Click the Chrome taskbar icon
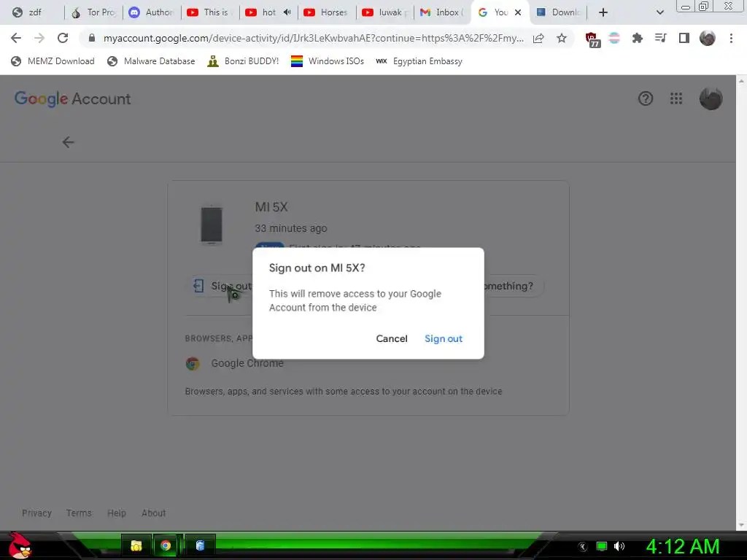Viewport: 747px width, 560px height. (166, 545)
